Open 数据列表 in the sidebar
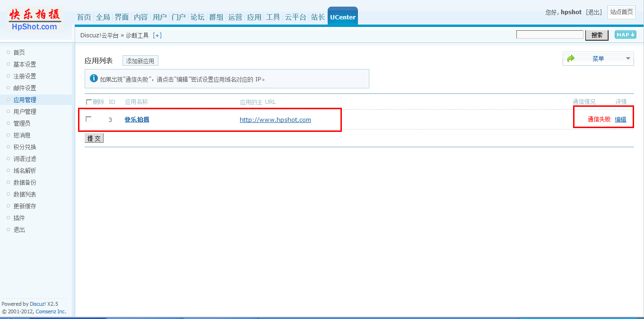This screenshot has width=644, height=319. click(25, 194)
